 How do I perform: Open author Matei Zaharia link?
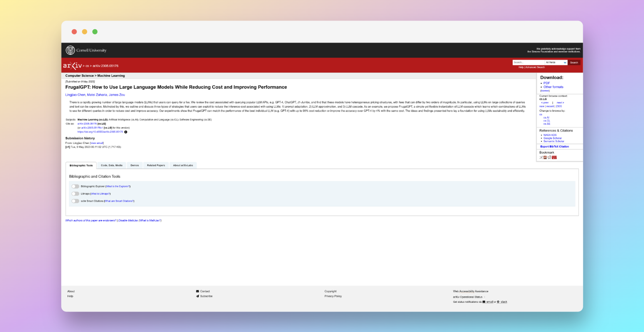pos(97,95)
